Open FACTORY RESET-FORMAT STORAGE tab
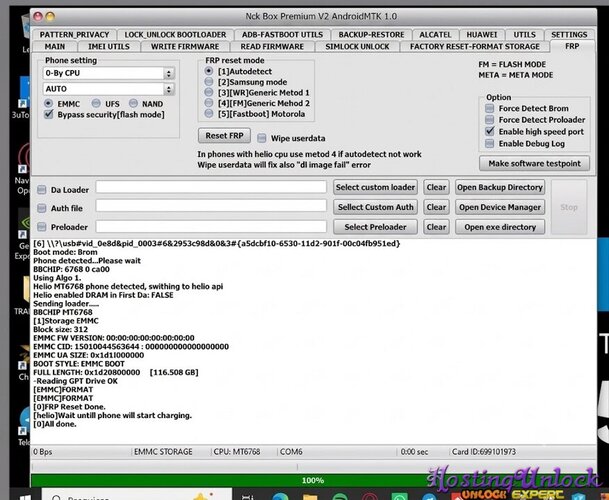Image resolution: width=609 pixels, height=500 pixels. pyautogui.click(x=475, y=47)
